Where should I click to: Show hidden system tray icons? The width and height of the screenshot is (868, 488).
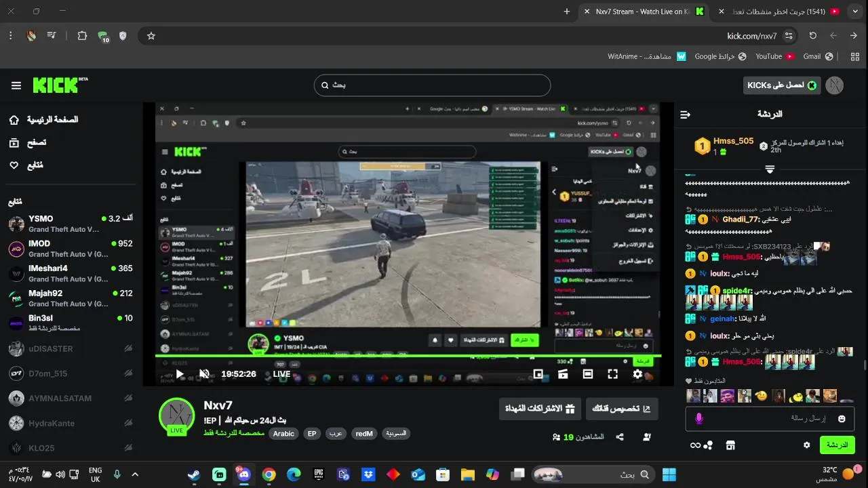pyautogui.click(x=135, y=474)
